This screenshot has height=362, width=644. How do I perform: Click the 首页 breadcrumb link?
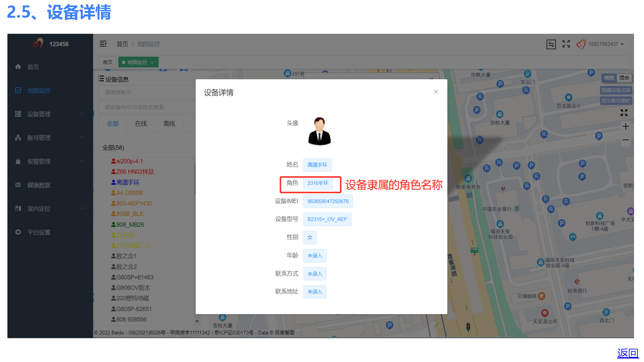tap(122, 44)
